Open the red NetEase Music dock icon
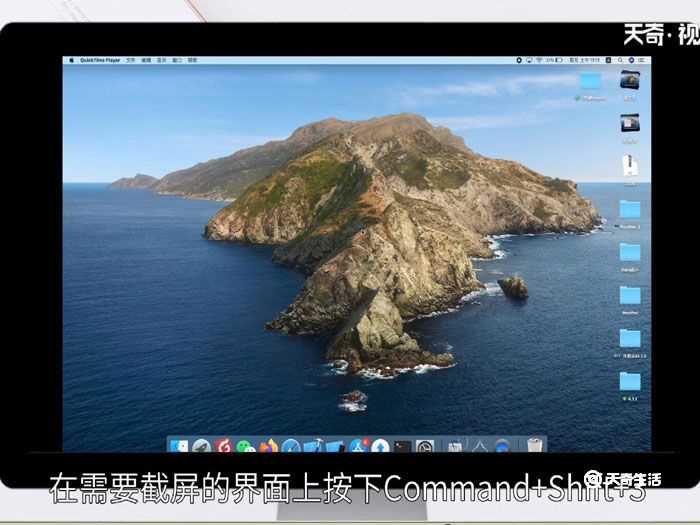 pos(224,446)
